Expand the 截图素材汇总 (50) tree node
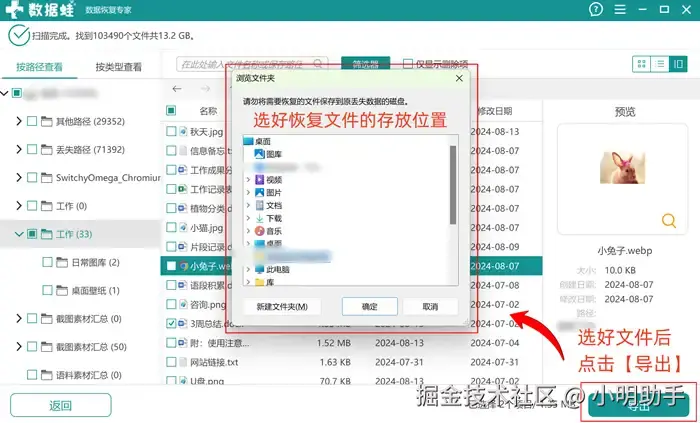Image resolution: width=700 pixels, height=423 pixels. point(19,347)
